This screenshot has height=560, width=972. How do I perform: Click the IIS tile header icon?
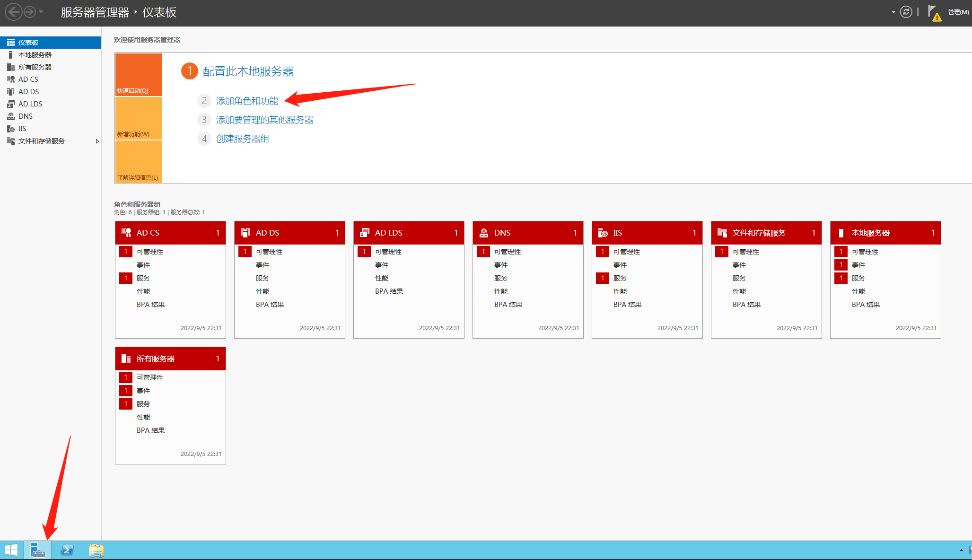tap(603, 233)
